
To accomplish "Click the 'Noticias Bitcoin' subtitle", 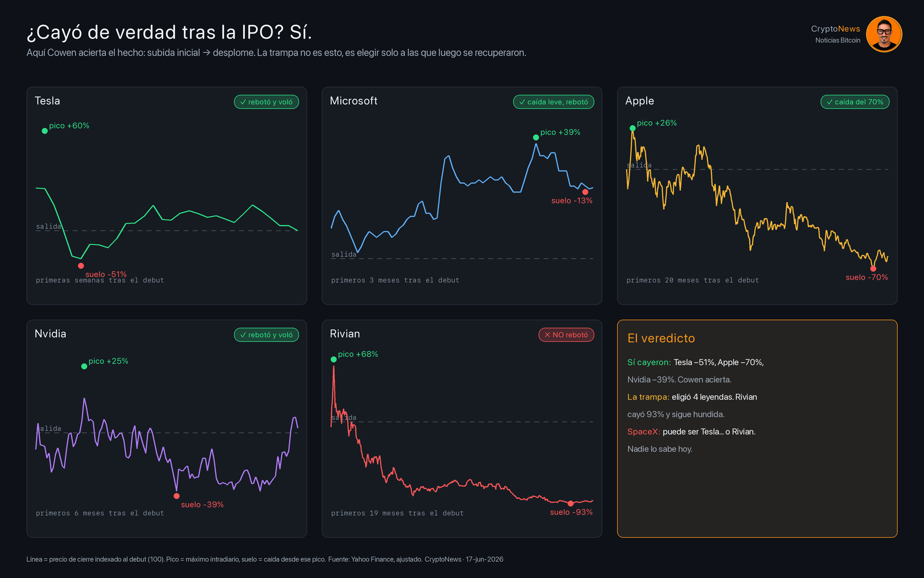I will click(837, 40).
